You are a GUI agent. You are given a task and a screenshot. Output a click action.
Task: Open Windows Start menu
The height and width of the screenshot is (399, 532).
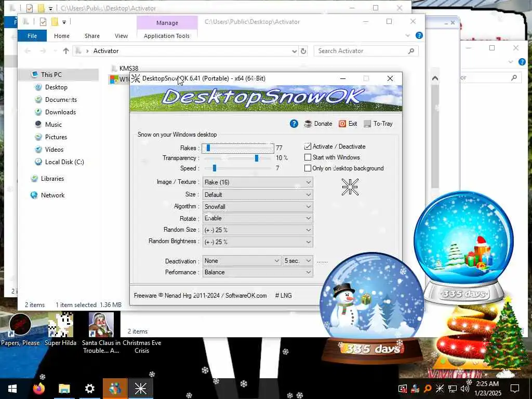12,389
